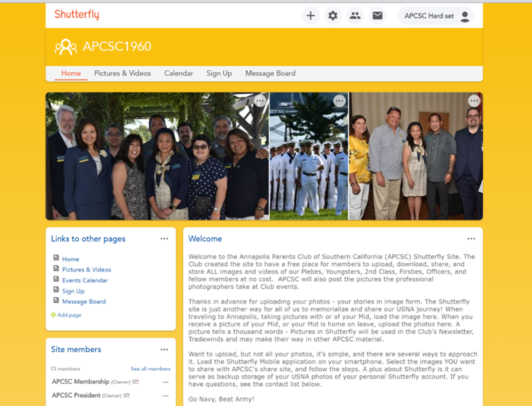Click the 73 members count text
The height and width of the screenshot is (406, 532).
65,369
